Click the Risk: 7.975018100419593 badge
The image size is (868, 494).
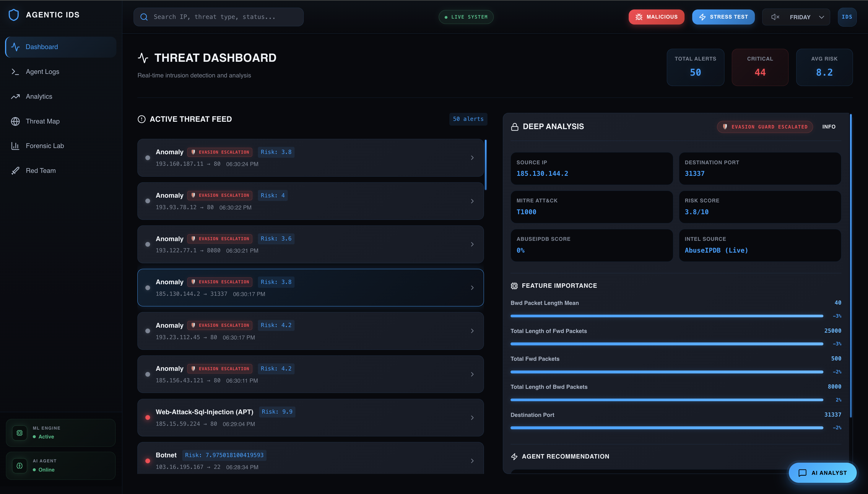tap(224, 455)
